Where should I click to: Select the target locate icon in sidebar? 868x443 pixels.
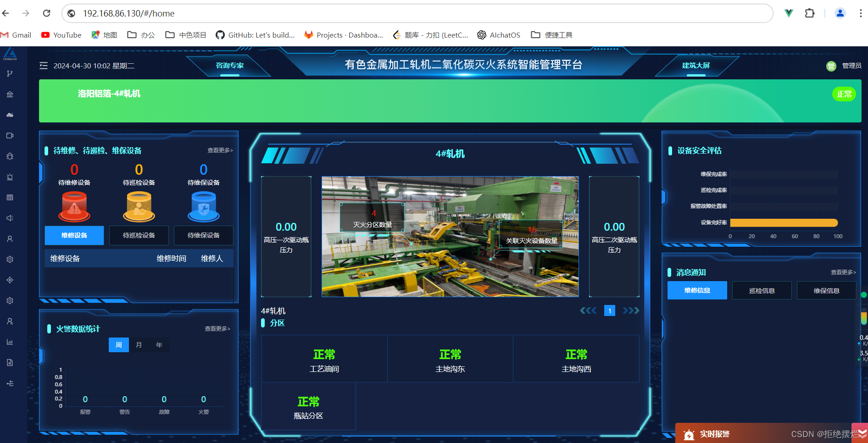[x=10, y=280]
